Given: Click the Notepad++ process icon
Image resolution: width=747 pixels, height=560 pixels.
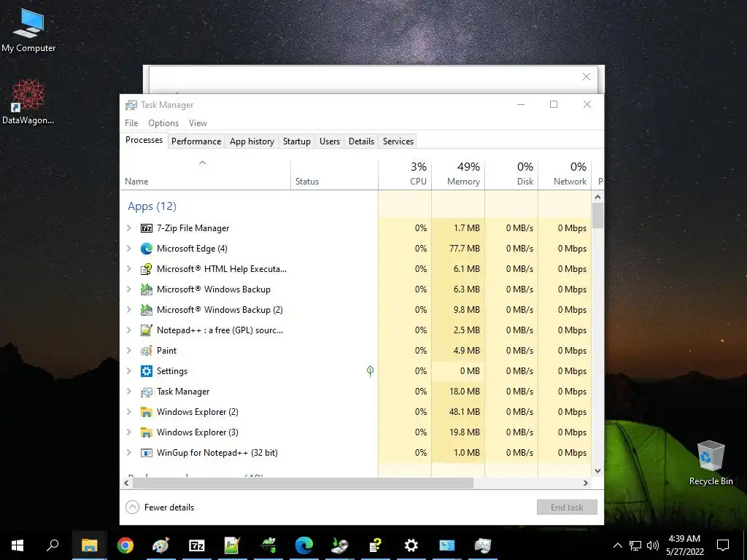Looking at the screenshot, I should coord(146,330).
